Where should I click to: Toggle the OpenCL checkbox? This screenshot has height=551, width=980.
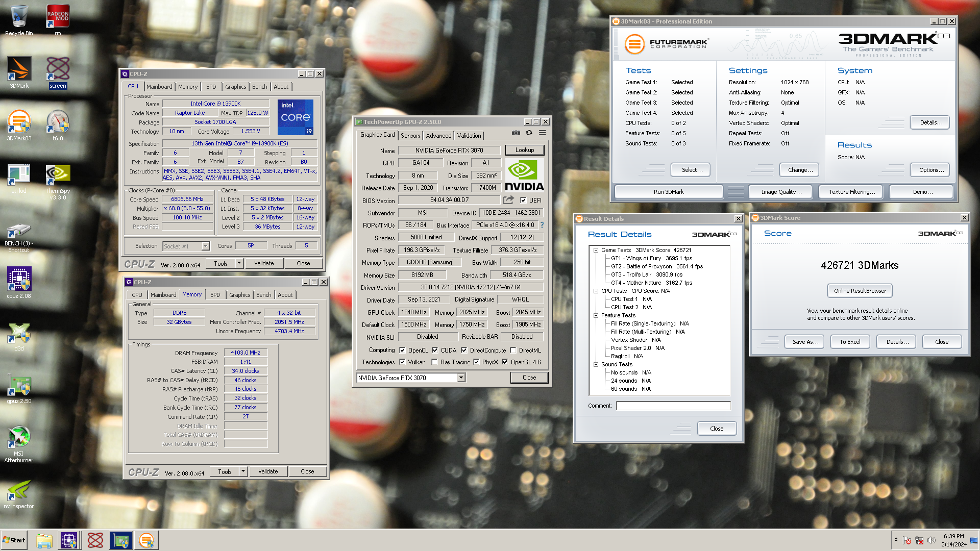pyautogui.click(x=402, y=350)
